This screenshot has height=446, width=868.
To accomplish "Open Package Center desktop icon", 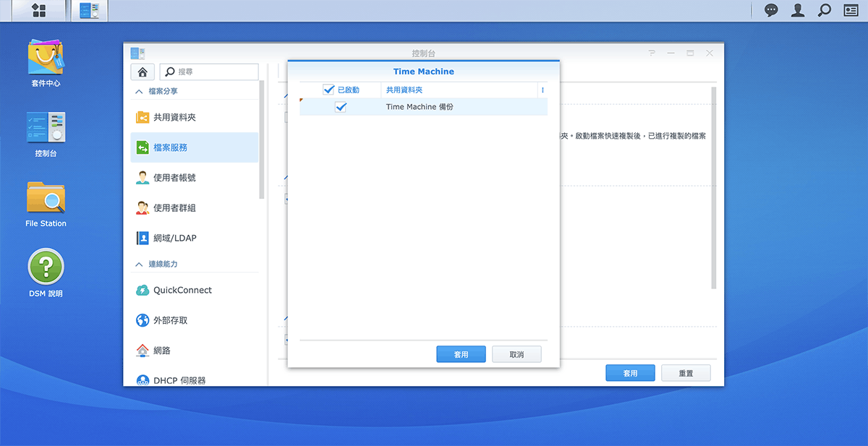I will click(x=46, y=63).
